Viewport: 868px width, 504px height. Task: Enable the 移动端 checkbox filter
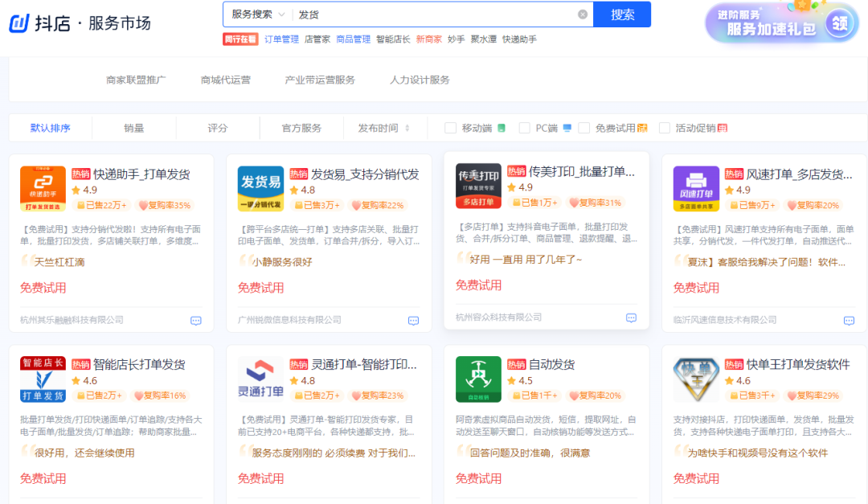451,128
